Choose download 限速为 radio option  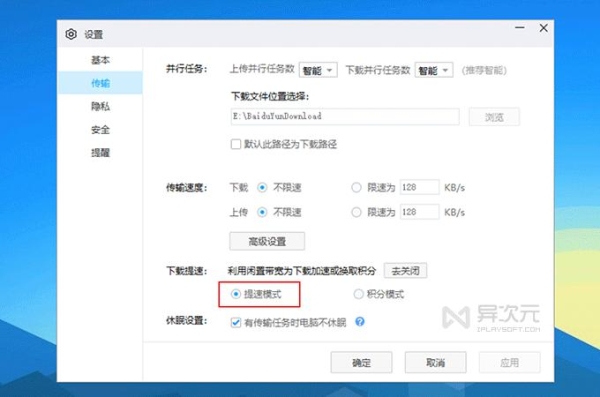tap(356, 188)
